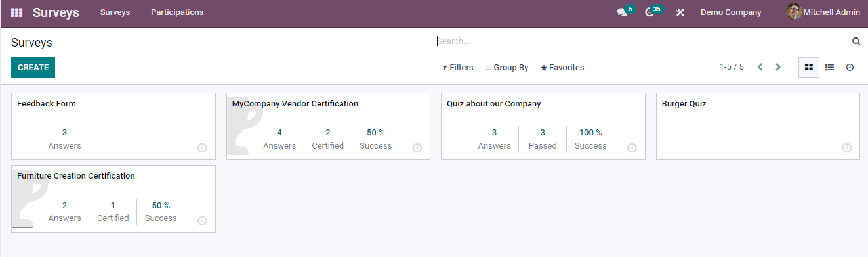
Task: Select the kanban view icon
Action: 809,67
